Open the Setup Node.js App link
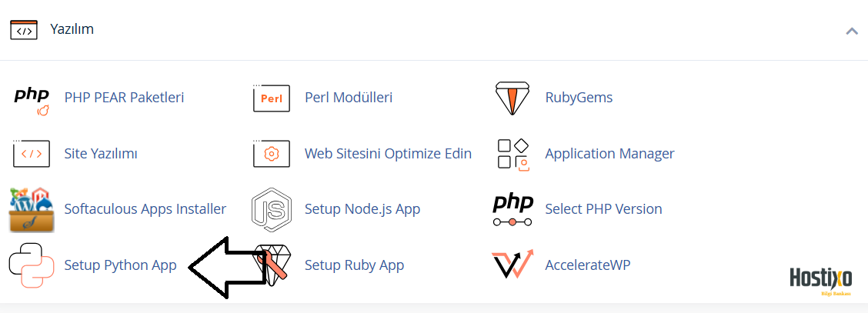The width and height of the screenshot is (868, 313). tap(362, 210)
